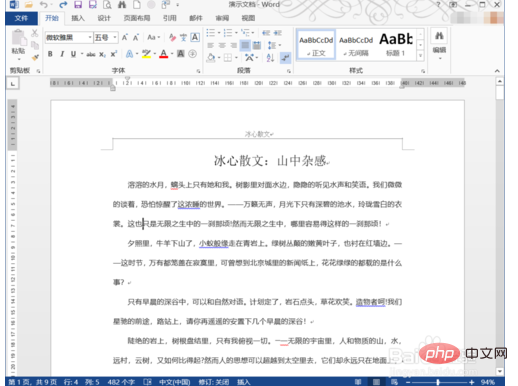The height and width of the screenshot is (386, 518).
Task: Expand the styles gallery more arrow
Action: pos(420,56)
